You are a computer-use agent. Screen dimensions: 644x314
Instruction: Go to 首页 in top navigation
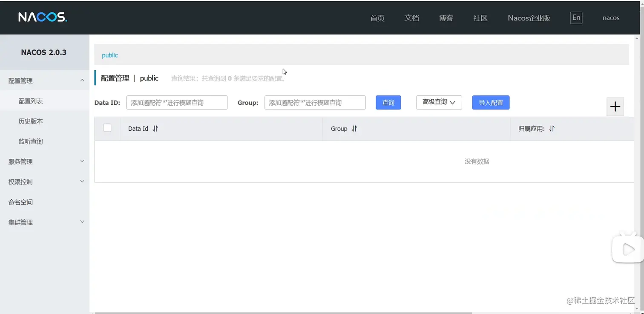[377, 18]
